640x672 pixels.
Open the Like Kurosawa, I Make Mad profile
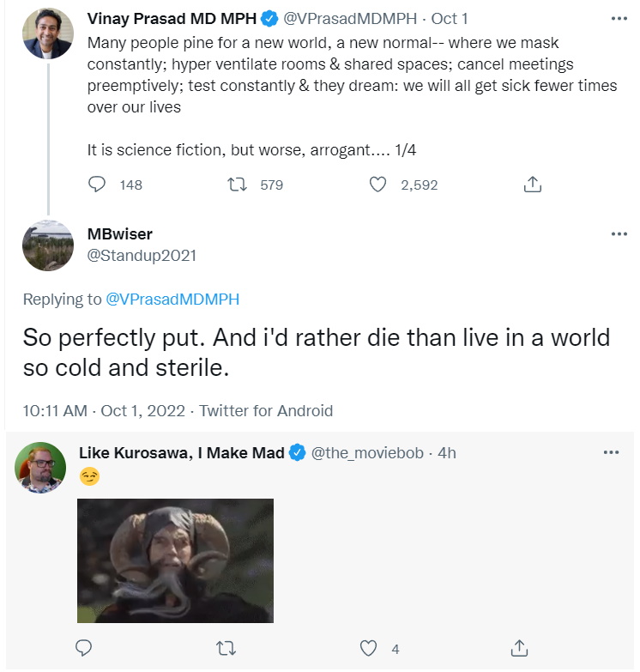click(182, 453)
